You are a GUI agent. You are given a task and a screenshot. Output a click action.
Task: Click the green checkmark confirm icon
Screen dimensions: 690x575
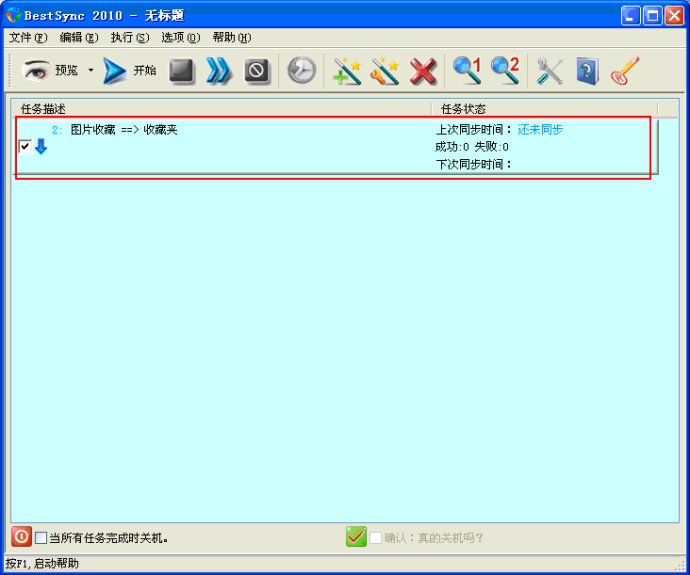[356, 537]
